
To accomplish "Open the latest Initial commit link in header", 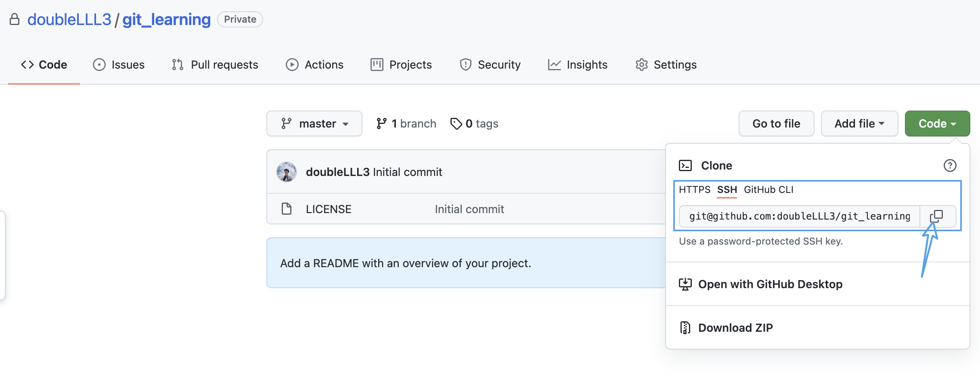I will tap(408, 172).
